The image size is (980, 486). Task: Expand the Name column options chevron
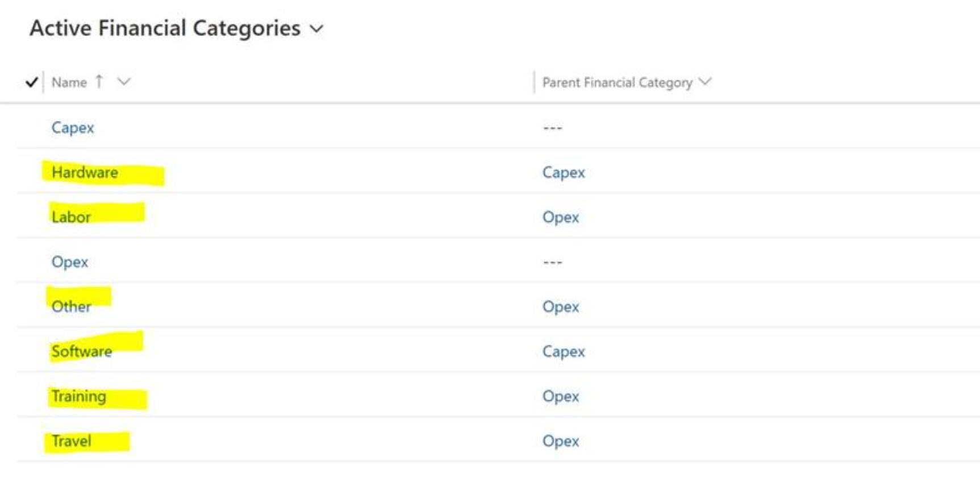(124, 82)
